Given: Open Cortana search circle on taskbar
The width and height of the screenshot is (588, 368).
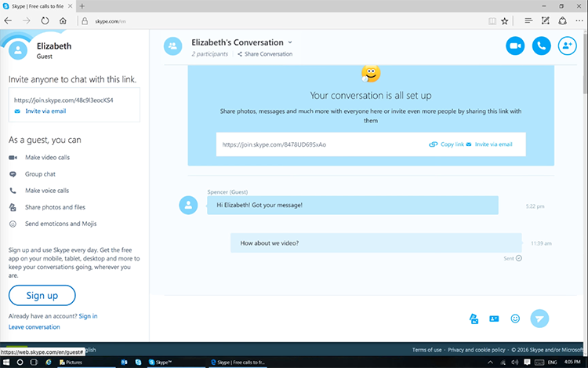Looking at the screenshot, I should point(20,363).
